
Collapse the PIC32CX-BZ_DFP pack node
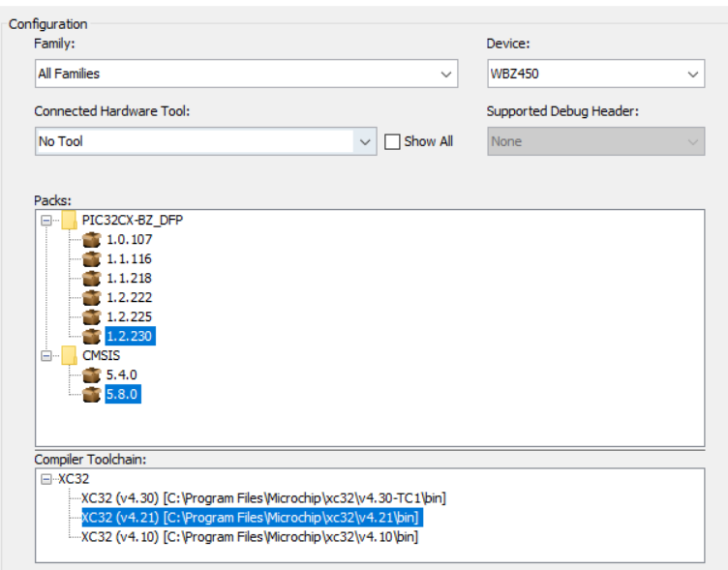click(46, 220)
